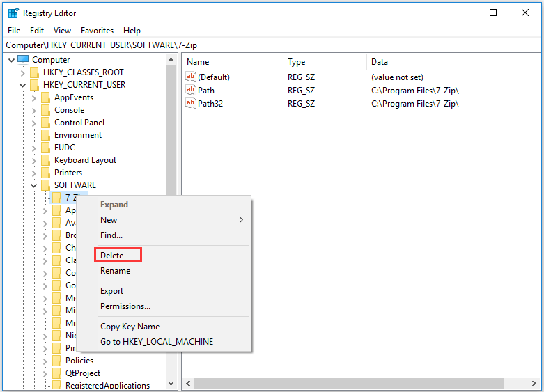This screenshot has height=392, width=544.
Task: Click the Registry Editor app icon in title bar
Action: (13, 13)
